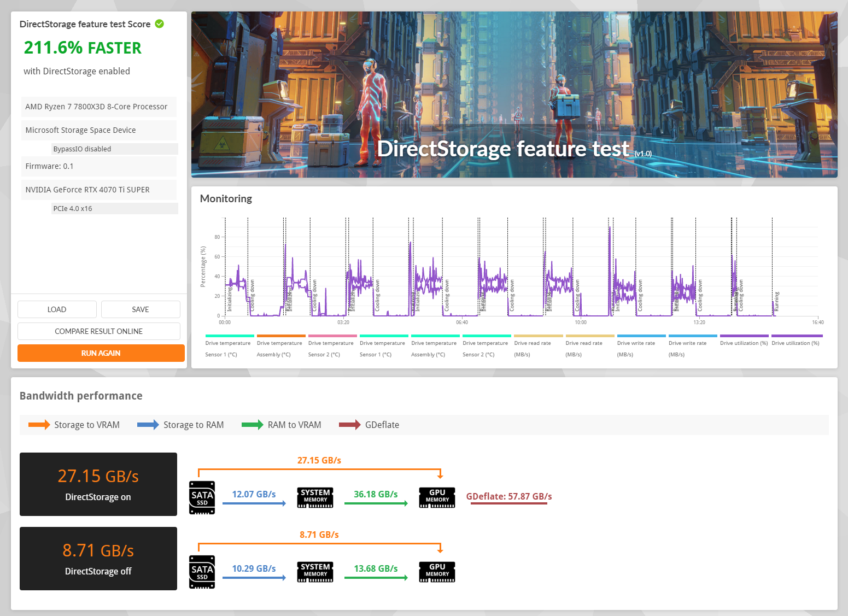Click "NVIDIA GeForce RTX 4070 Ti SUPER" row
Viewport: 848px width, 616px height.
coord(99,190)
